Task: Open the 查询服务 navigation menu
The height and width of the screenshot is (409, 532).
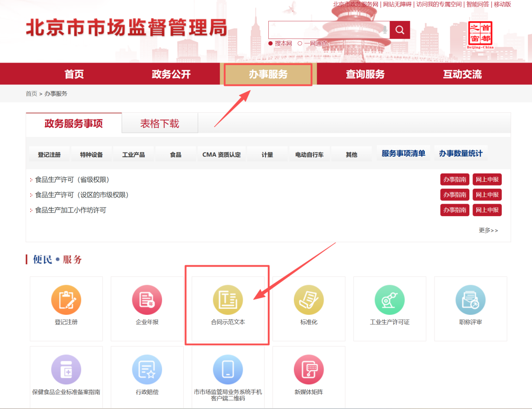Action: tap(365, 74)
